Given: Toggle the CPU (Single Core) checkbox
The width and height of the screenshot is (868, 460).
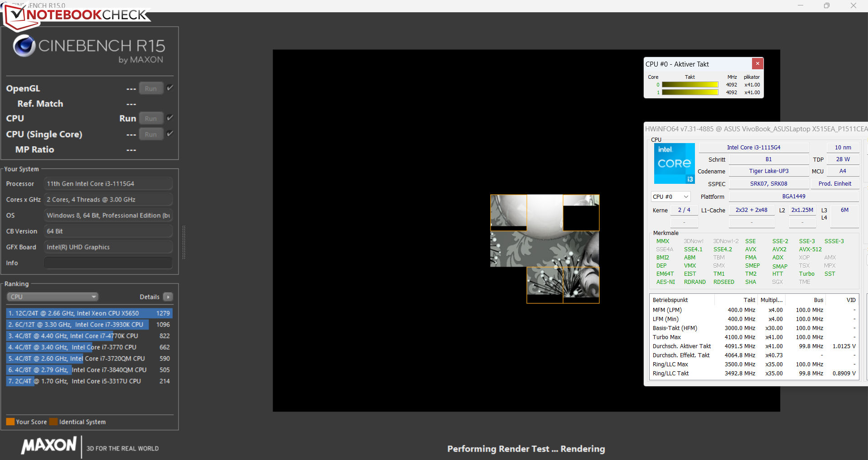Looking at the screenshot, I should tap(170, 134).
